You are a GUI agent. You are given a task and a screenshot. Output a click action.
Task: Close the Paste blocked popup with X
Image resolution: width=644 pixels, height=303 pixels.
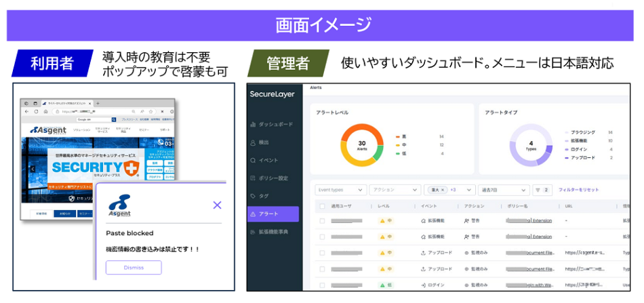pos(218,205)
